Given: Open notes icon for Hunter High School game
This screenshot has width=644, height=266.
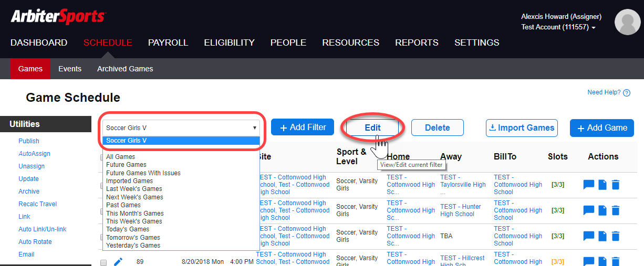Looking at the screenshot, I should (x=589, y=210).
